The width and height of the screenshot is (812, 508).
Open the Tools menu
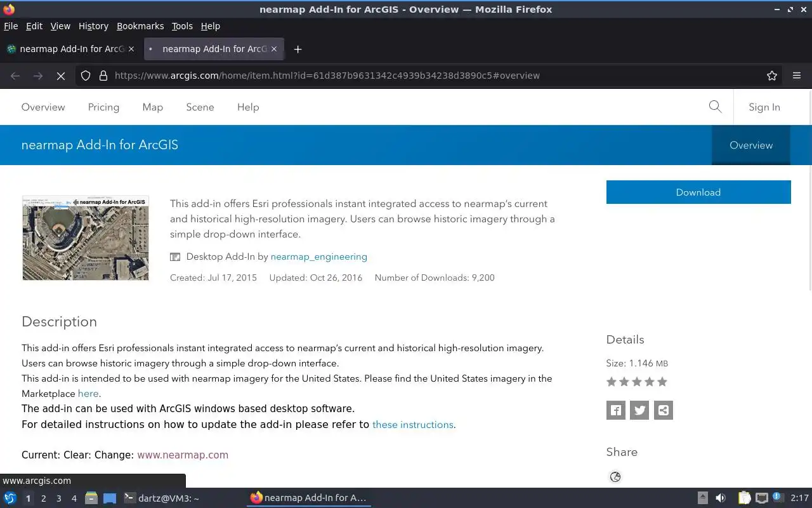[182, 26]
